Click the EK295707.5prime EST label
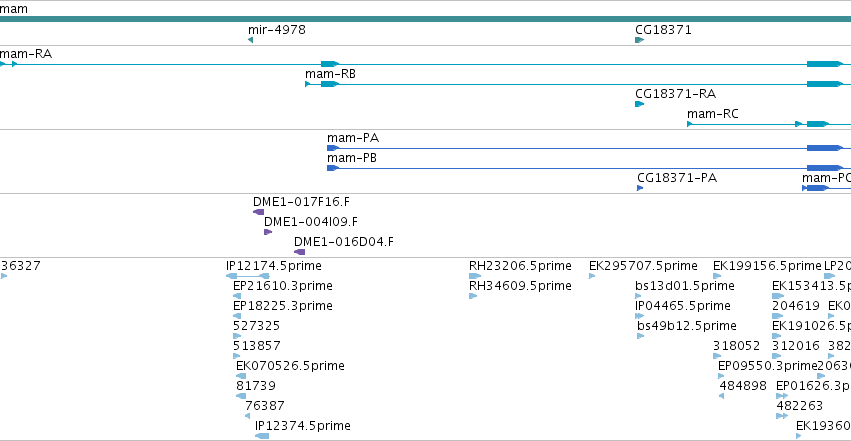This screenshot has width=851, height=441. (643, 266)
